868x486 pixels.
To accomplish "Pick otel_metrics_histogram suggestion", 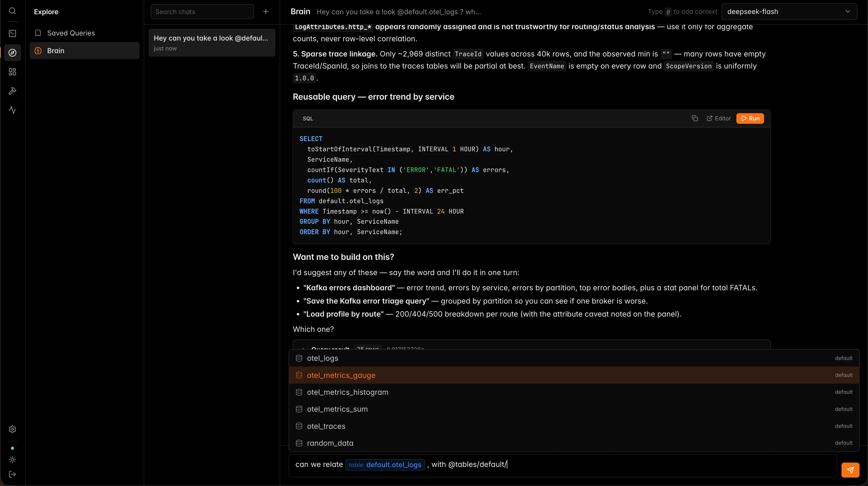I will [x=574, y=392].
